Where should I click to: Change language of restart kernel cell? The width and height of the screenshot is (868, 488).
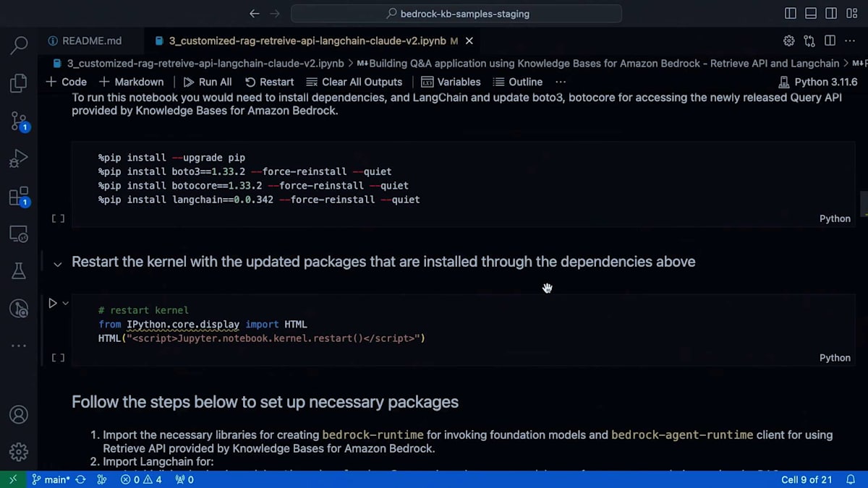click(x=835, y=358)
